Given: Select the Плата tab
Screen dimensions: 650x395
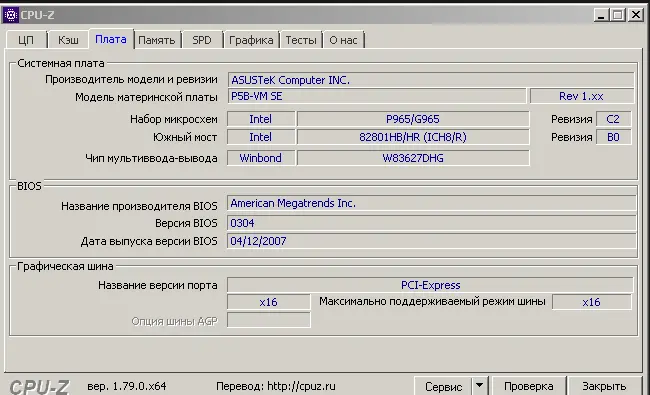Looking at the screenshot, I should pos(111,39).
